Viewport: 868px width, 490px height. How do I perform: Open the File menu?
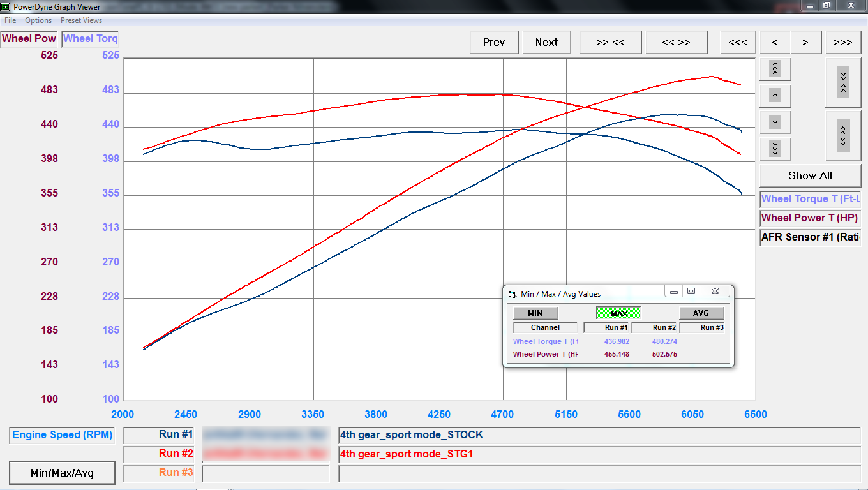click(10, 20)
